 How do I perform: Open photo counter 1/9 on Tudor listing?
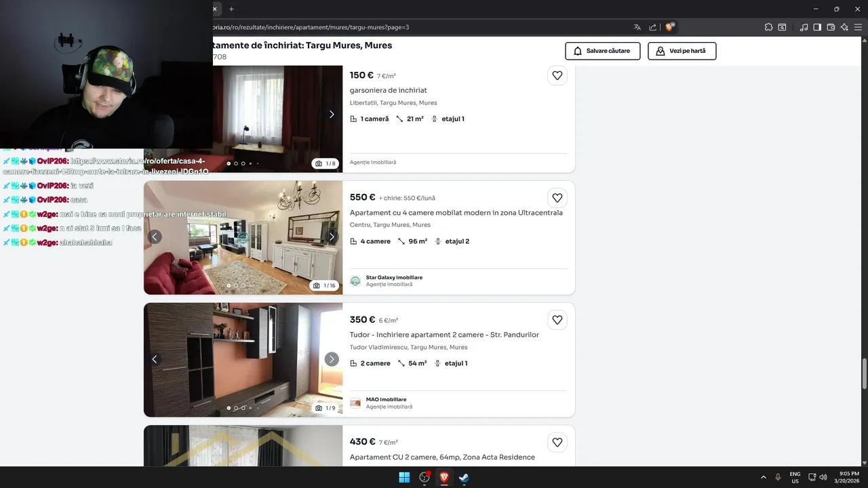pyautogui.click(x=325, y=408)
